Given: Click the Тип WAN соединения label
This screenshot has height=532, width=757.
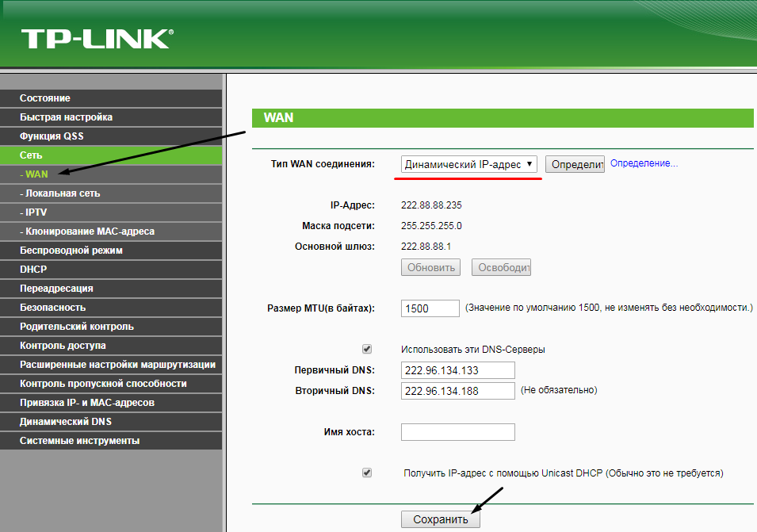Looking at the screenshot, I should [323, 164].
